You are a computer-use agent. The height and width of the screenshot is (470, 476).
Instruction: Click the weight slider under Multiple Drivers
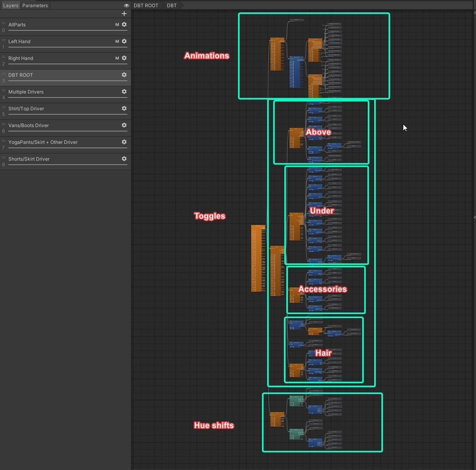pos(68,98)
